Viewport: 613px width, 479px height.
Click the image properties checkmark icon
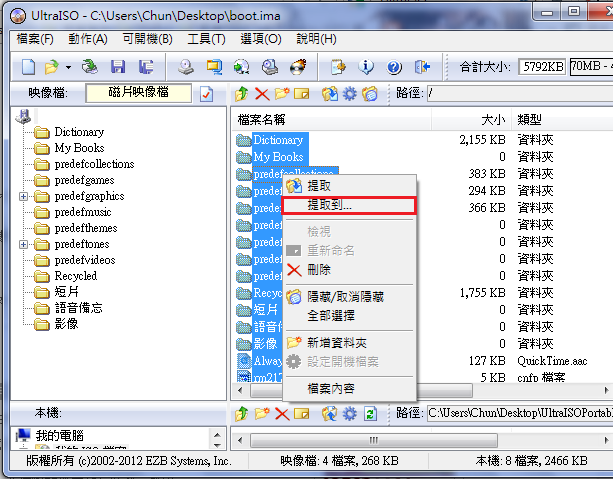(206, 94)
